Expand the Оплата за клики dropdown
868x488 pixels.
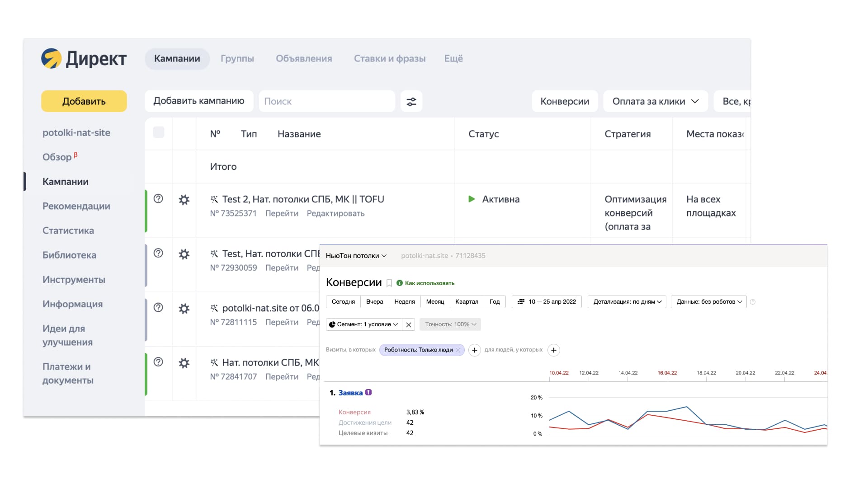coord(655,102)
